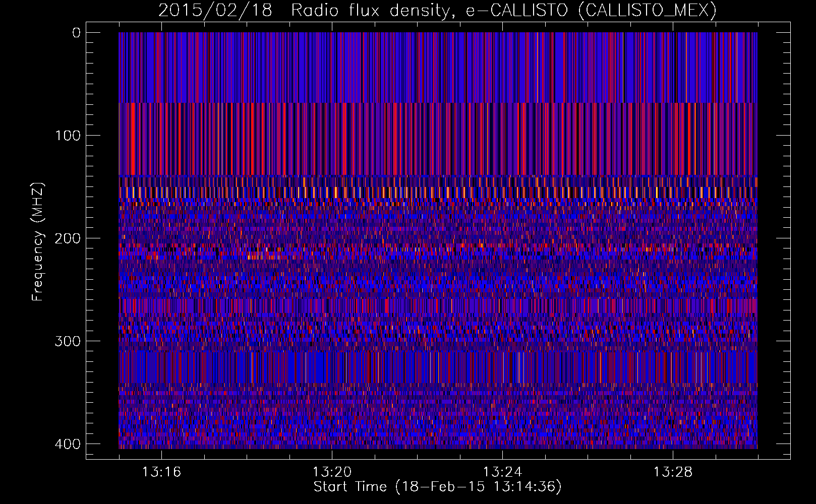Click the 'Start Time (18-Feb-15 13:14:36)' x-axis label

[437, 487]
